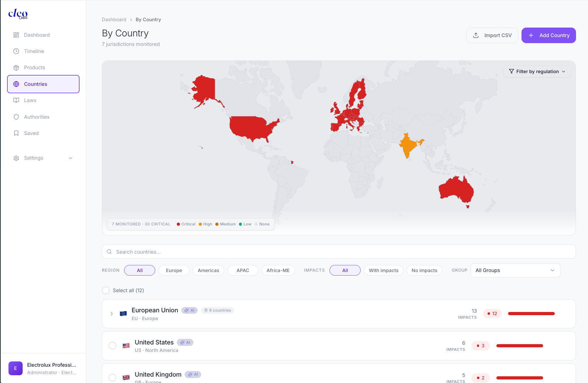Click the Electrolux Professional account name
The image size is (588, 383).
click(x=52, y=365)
